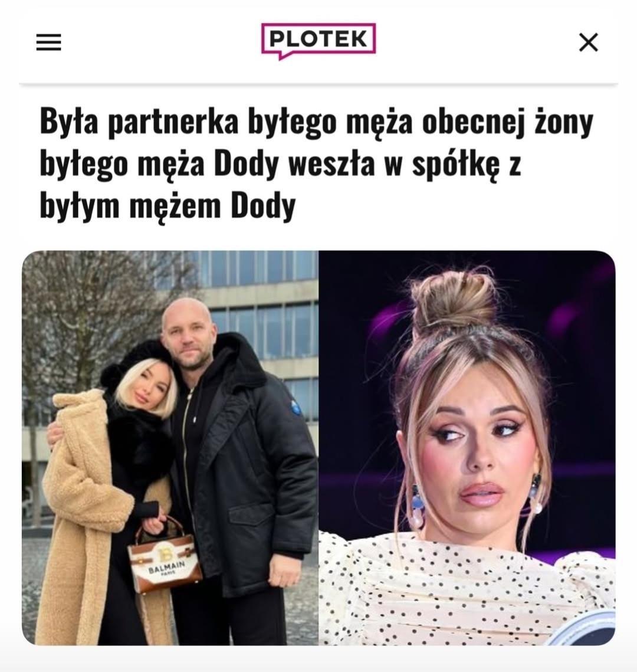The width and height of the screenshot is (637, 672).
Task: Open the hamburger navigation menu
Action: [48, 42]
